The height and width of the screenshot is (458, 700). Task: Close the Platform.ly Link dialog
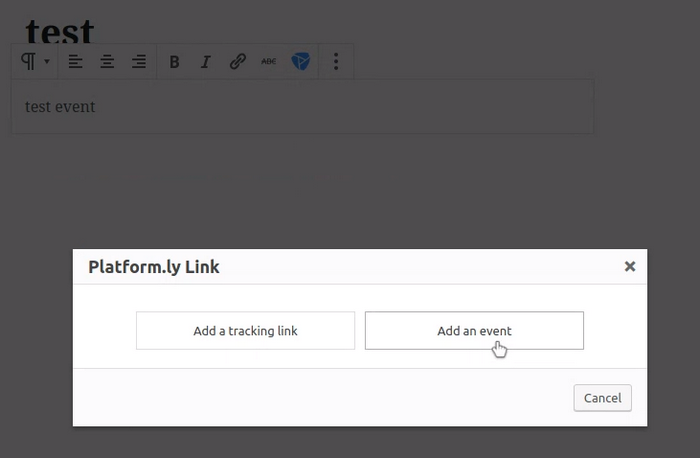pos(630,266)
